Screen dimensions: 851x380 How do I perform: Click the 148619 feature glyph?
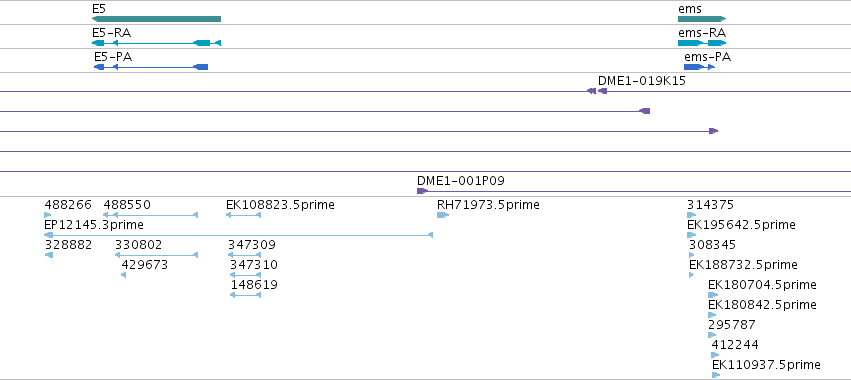point(245,295)
